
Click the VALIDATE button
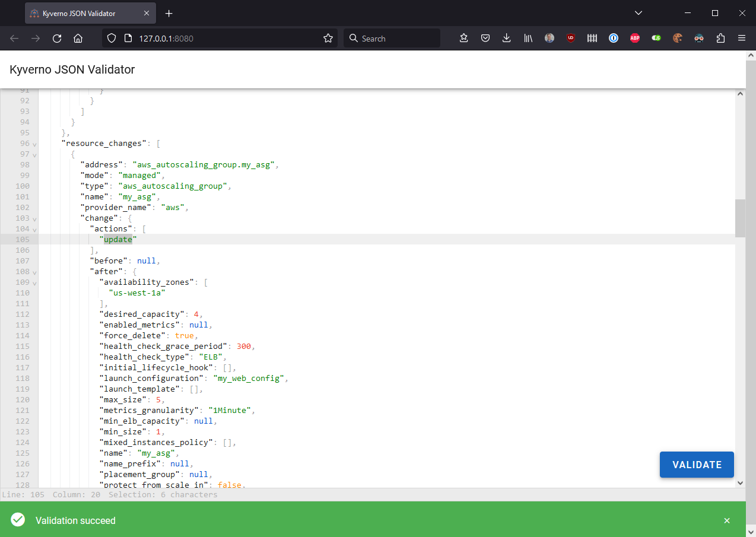point(697,465)
